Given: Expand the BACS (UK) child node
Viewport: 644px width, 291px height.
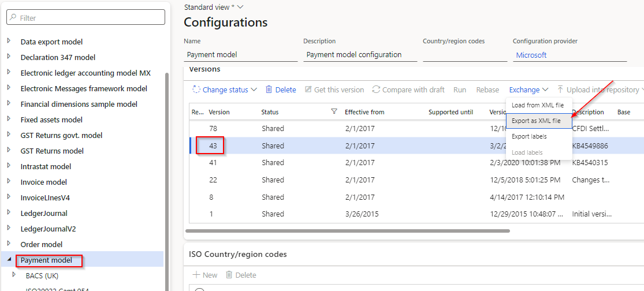Looking at the screenshot, I should 14,275.
